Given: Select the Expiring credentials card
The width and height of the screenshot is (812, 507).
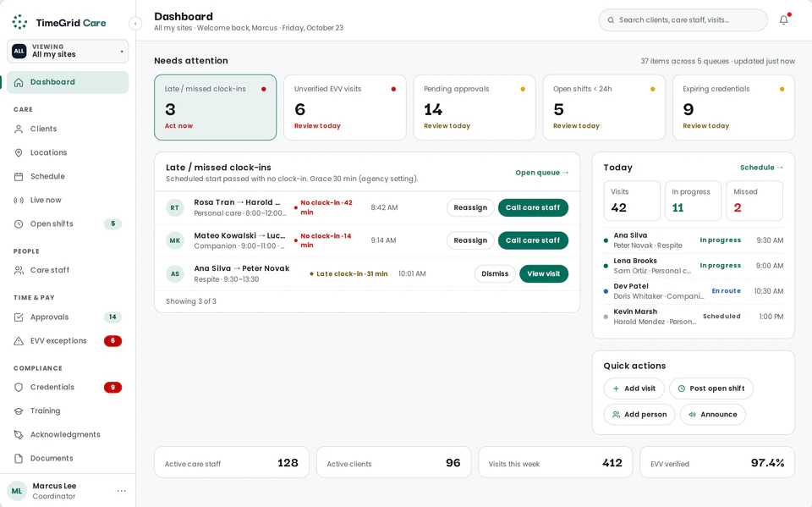Looking at the screenshot, I should point(733,107).
